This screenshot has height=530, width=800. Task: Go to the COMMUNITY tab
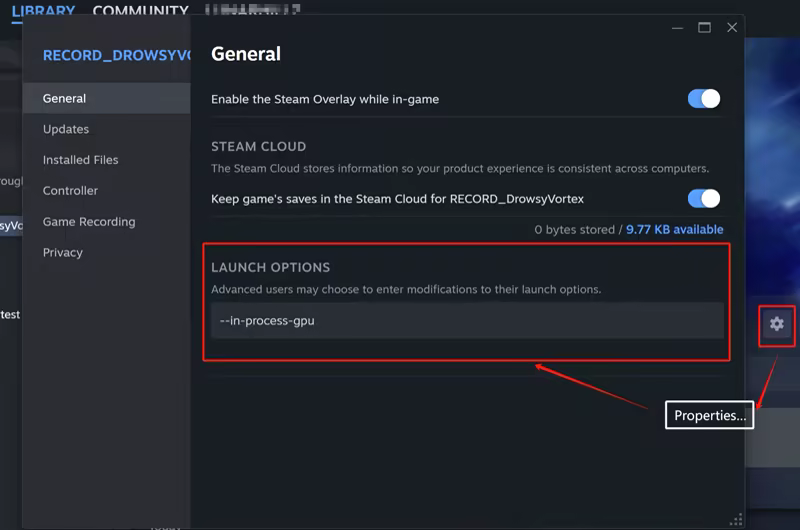[140, 12]
